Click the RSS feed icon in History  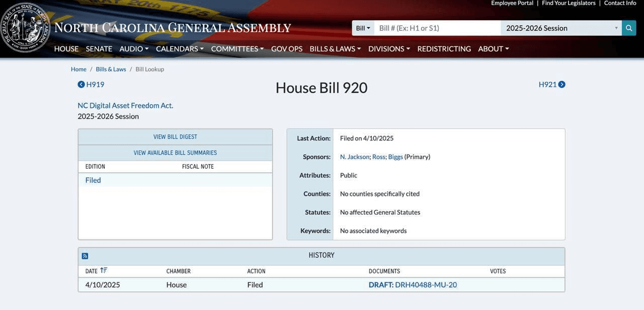(85, 256)
